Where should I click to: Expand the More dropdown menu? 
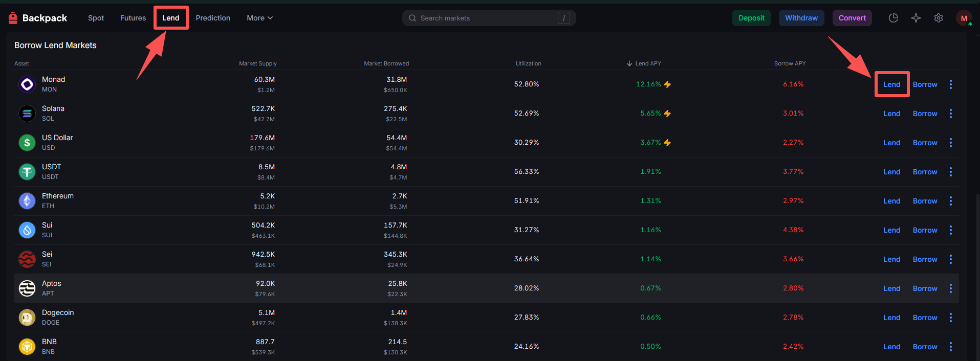pyautogui.click(x=259, y=18)
